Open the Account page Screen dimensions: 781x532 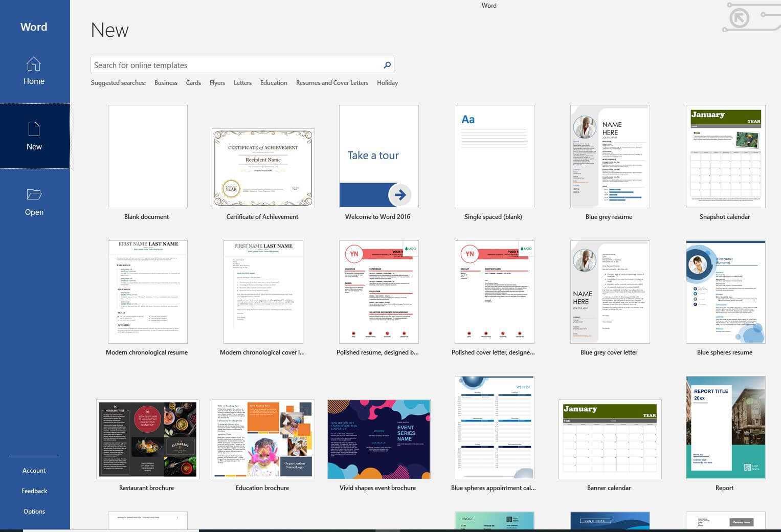click(34, 471)
